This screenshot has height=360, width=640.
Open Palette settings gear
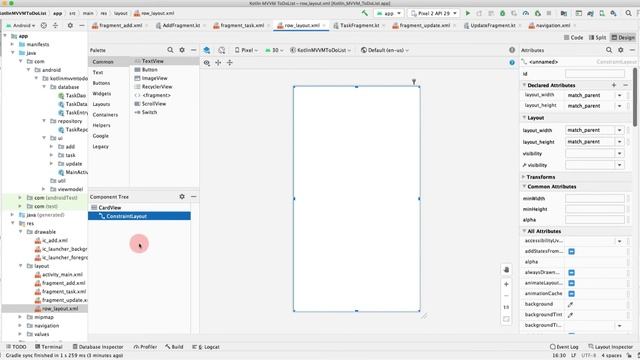click(182, 50)
